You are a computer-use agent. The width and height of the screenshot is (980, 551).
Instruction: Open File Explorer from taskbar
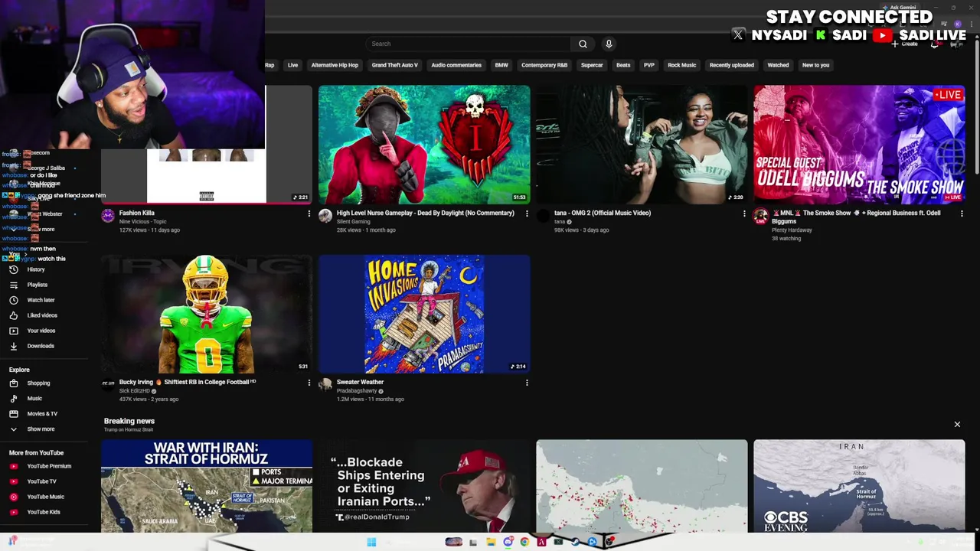491,542
